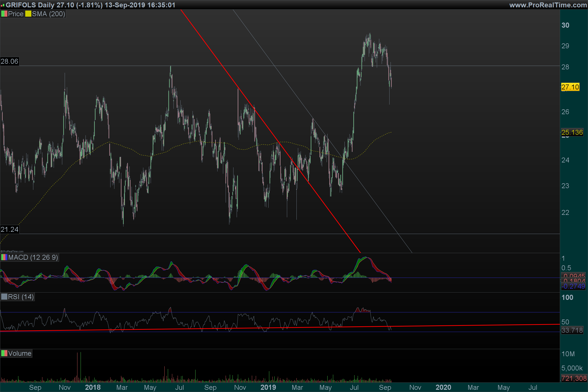Click the Volume panel label
This screenshot has width=588, height=392.
click(x=20, y=353)
